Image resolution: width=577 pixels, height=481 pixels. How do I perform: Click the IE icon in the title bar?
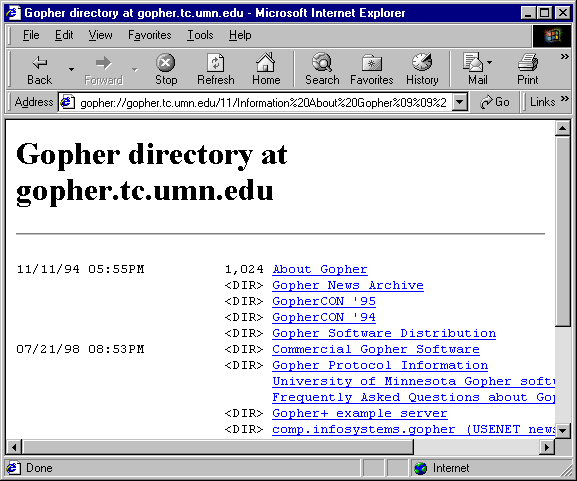click(13, 13)
